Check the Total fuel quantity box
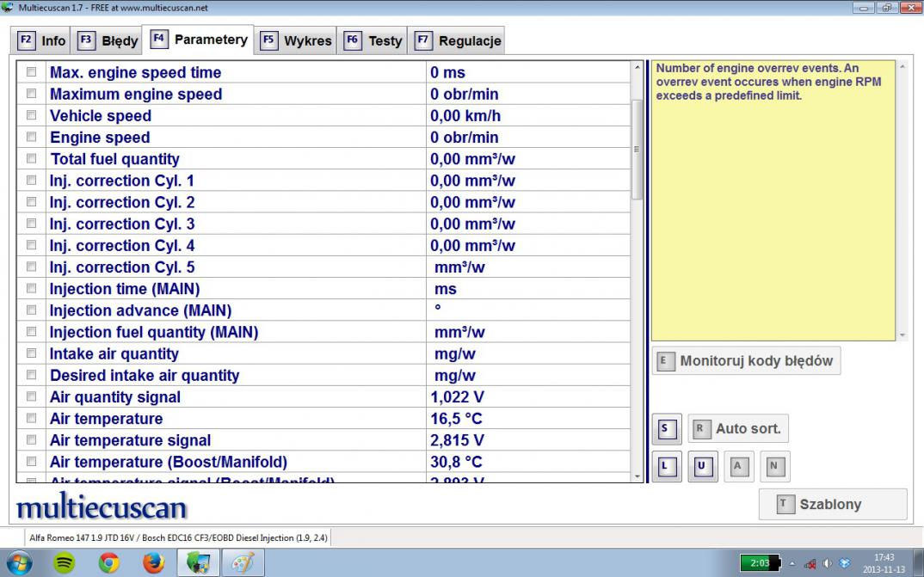Viewport: 924px width, 577px height. pyautogui.click(x=32, y=158)
